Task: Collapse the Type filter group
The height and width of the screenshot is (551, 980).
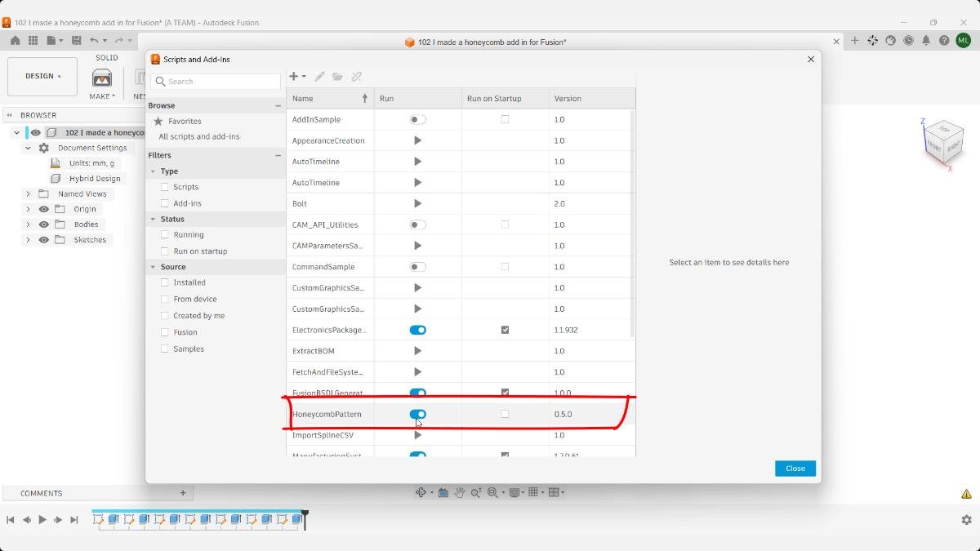Action: point(153,171)
